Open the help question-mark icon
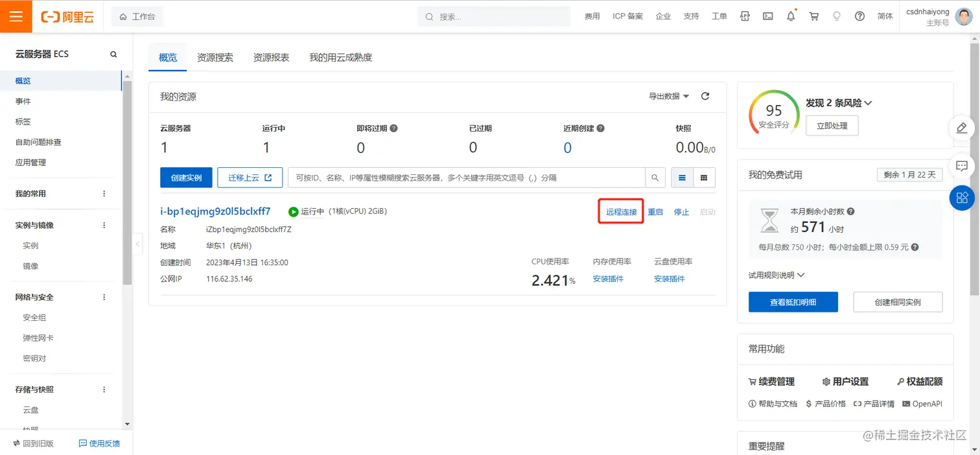The image size is (980, 455). (859, 16)
